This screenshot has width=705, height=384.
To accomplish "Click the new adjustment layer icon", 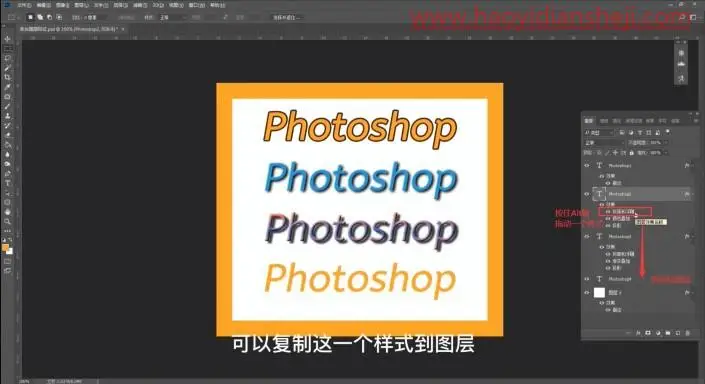I will (658, 333).
